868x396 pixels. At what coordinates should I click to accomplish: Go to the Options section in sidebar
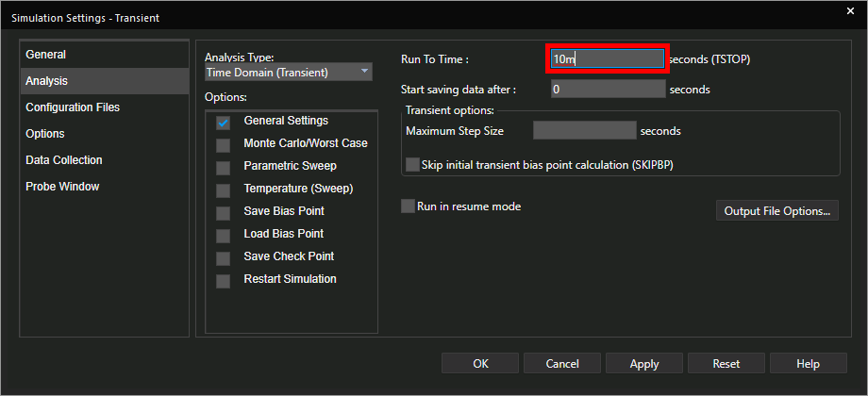(104, 134)
